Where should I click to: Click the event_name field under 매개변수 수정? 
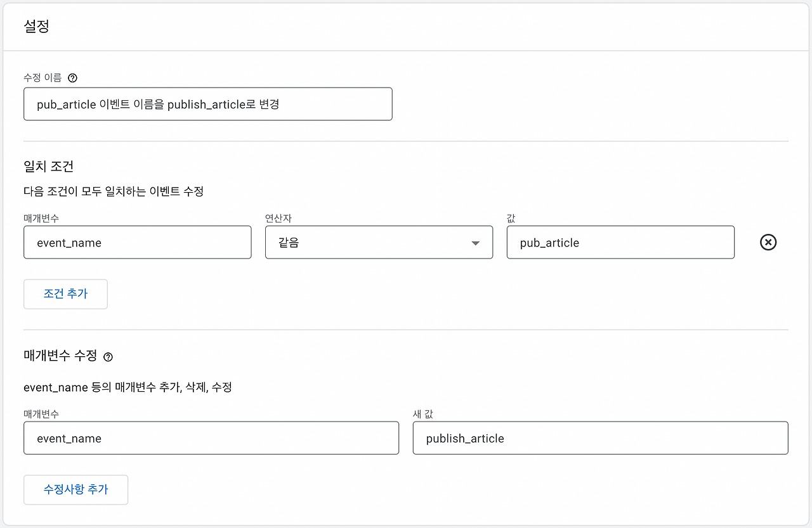click(x=211, y=437)
